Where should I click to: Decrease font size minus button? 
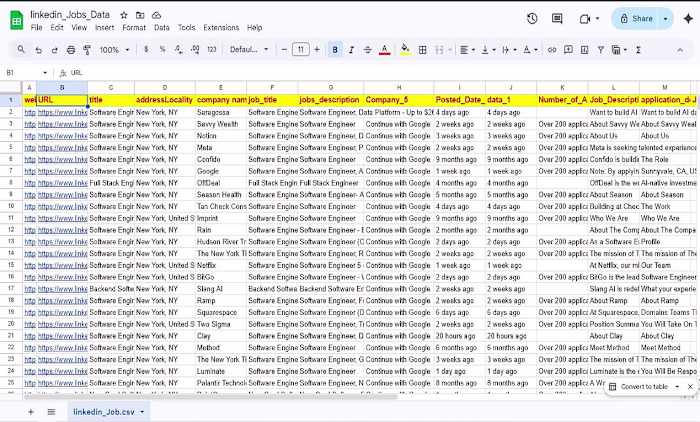[284, 50]
